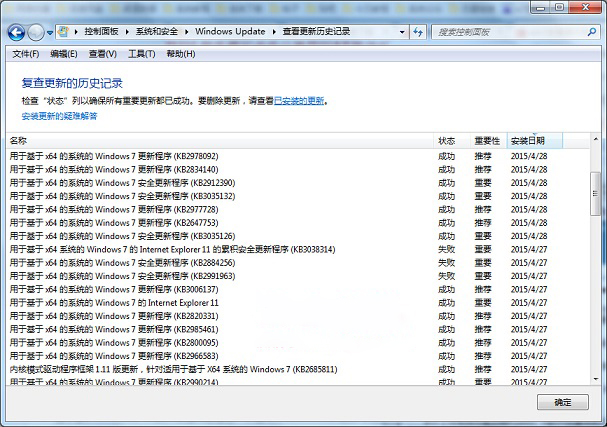Select security update row KB3035132
Screen dimensions: 607x427
[x=298, y=196]
